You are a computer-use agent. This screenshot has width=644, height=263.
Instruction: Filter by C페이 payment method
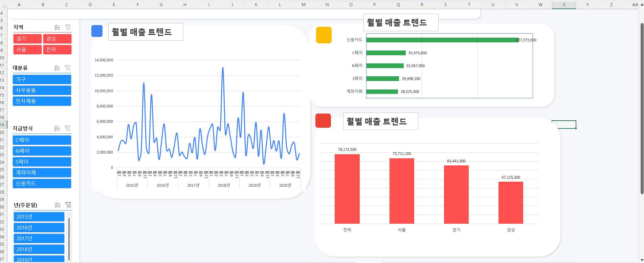[42, 140]
